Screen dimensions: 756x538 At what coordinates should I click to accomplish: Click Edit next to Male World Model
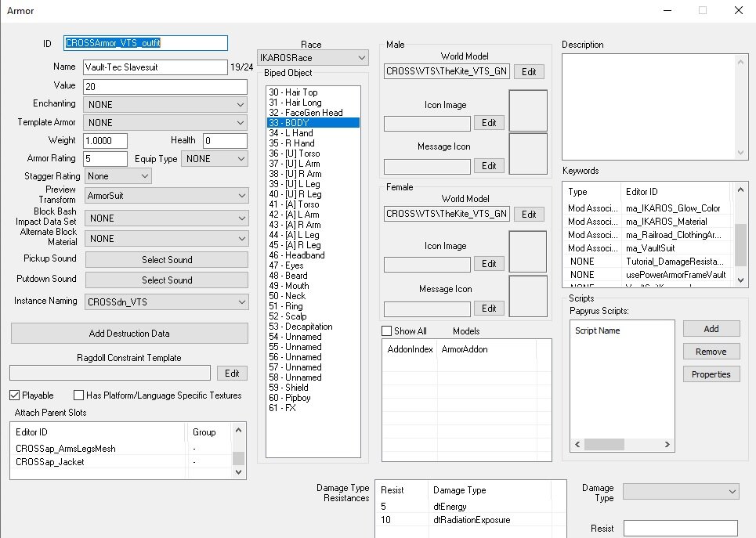point(529,72)
